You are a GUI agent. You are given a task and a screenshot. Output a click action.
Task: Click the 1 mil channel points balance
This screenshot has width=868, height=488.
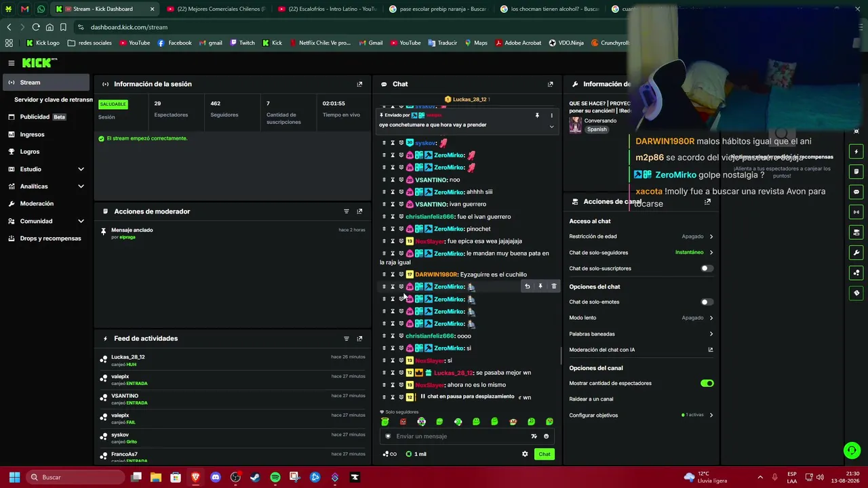click(x=416, y=454)
